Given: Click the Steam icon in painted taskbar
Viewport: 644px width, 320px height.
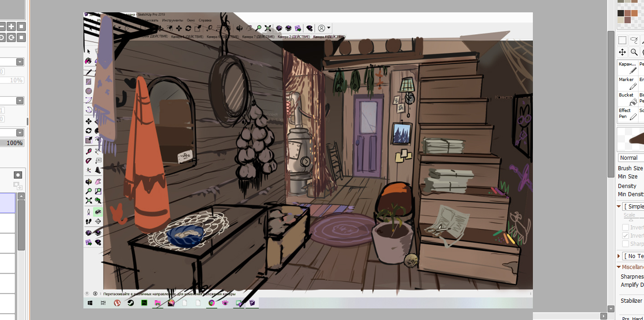Looking at the screenshot, I should [130, 303].
